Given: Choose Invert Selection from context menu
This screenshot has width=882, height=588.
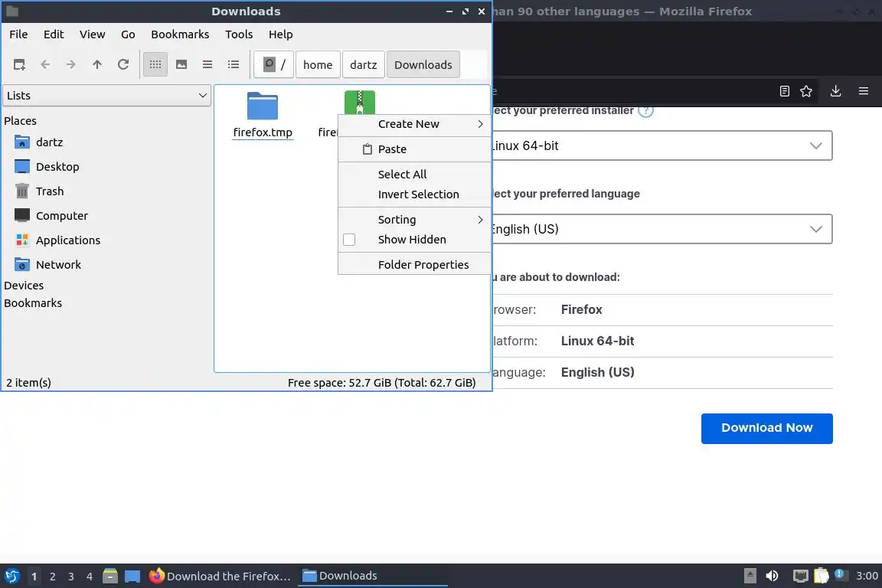Looking at the screenshot, I should pos(414,194).
